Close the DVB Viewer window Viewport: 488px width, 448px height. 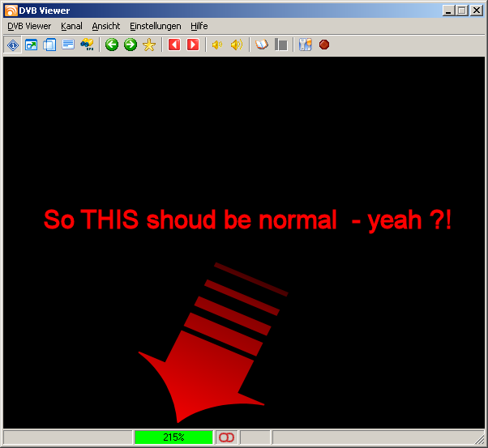coord(477,11)
